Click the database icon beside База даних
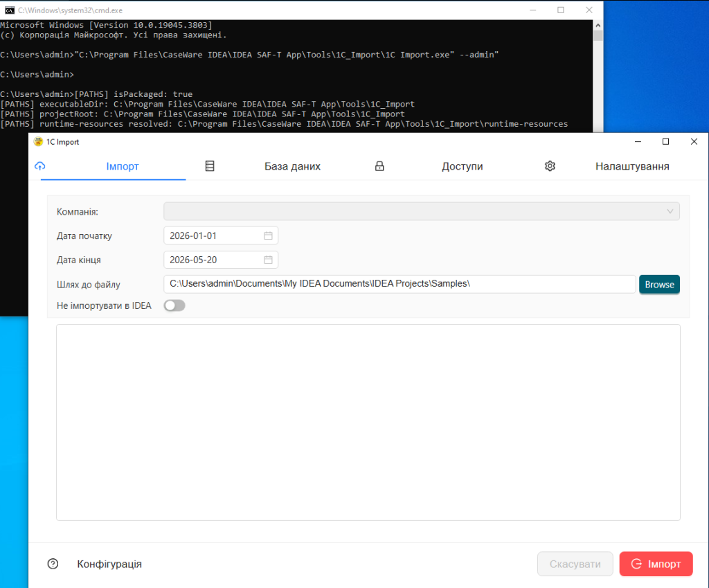 [x=210, y=166]
